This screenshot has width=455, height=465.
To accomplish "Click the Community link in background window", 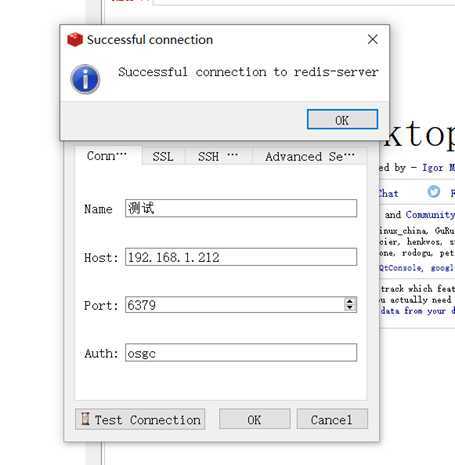I will pyautogui.click(x=430, y=215).
